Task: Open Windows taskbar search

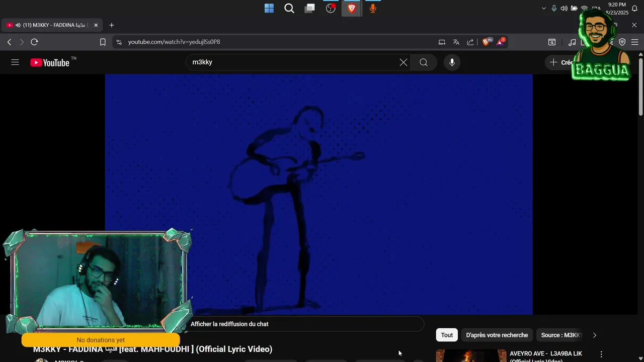Action: [289, 8]
